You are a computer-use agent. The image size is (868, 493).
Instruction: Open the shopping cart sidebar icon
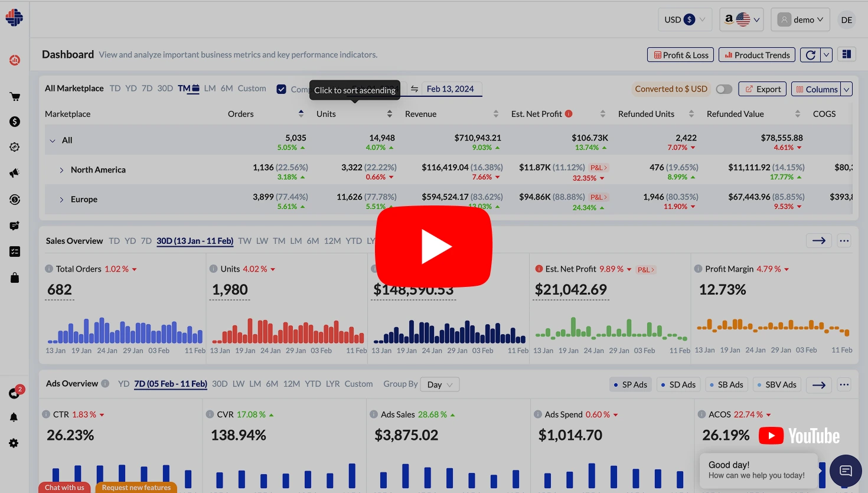pos(15,97)
